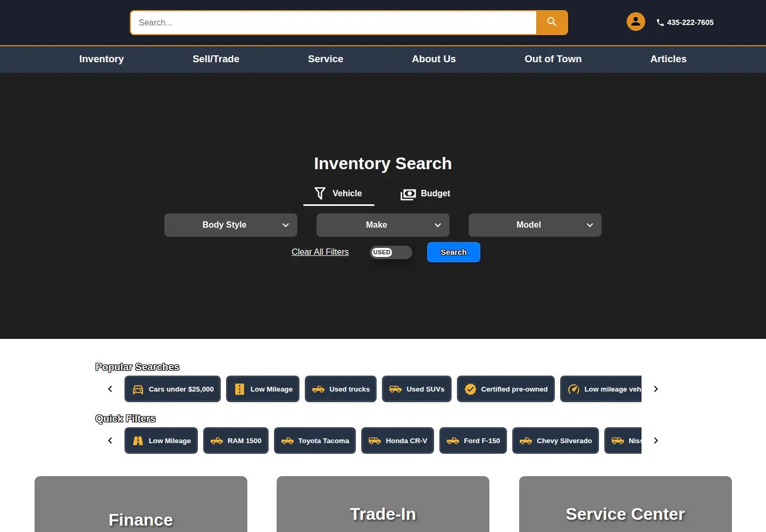
Task: Show next Popular Searches with right arrow
Action: [656, 389]
